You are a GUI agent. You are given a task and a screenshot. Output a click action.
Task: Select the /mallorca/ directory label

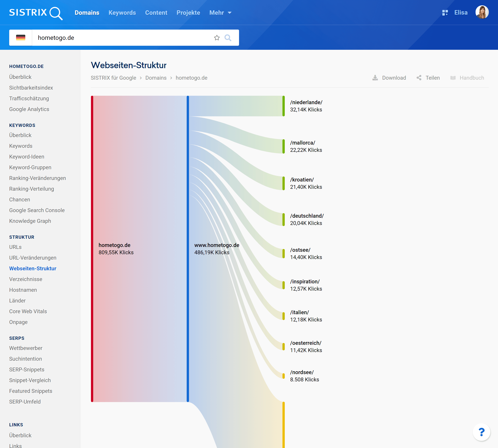(x=302, y=143)
